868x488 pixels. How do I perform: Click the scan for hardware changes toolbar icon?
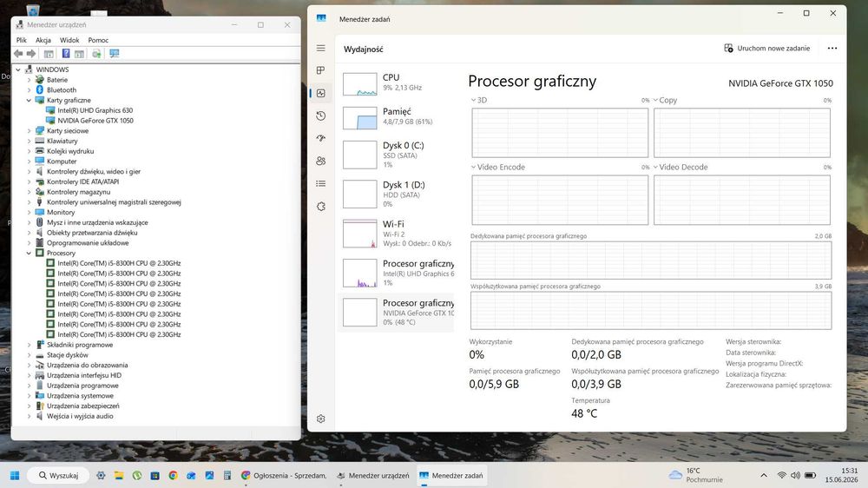pyautogui.click(x=114, y=54)
